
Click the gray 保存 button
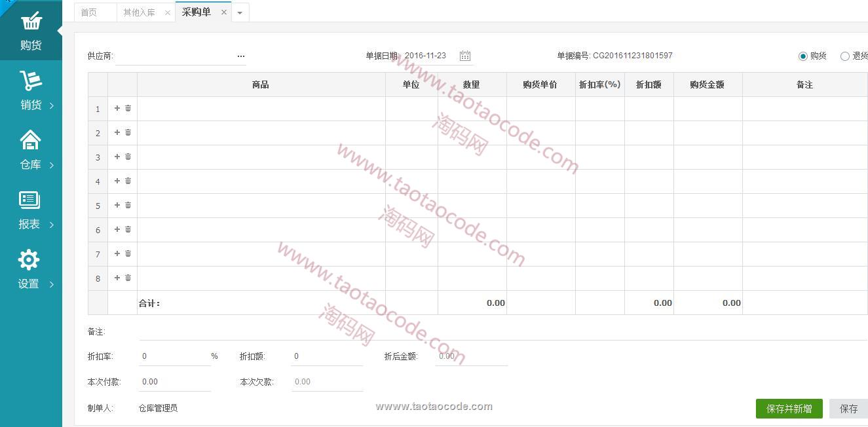click(848, 409)
